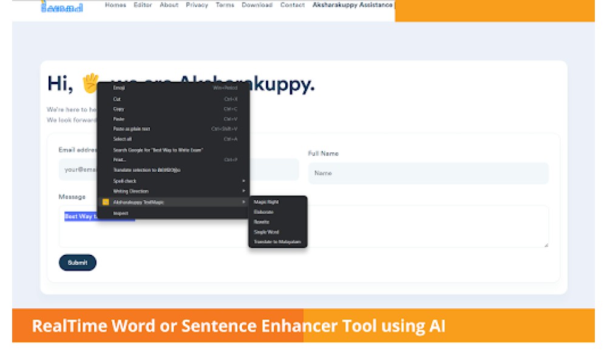Expand the Aksharakuppy TextMagic submenu arrow
This screenshot has width=607, height=364.
243,202
